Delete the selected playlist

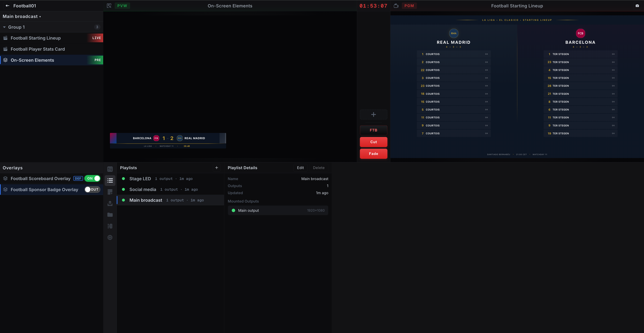319,168
